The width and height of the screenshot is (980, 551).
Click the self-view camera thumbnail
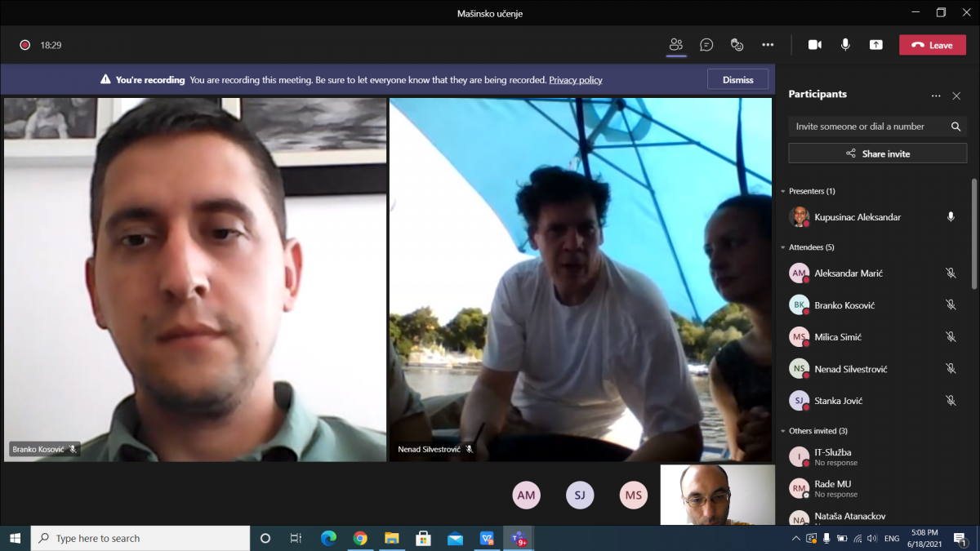pos(717,495)
